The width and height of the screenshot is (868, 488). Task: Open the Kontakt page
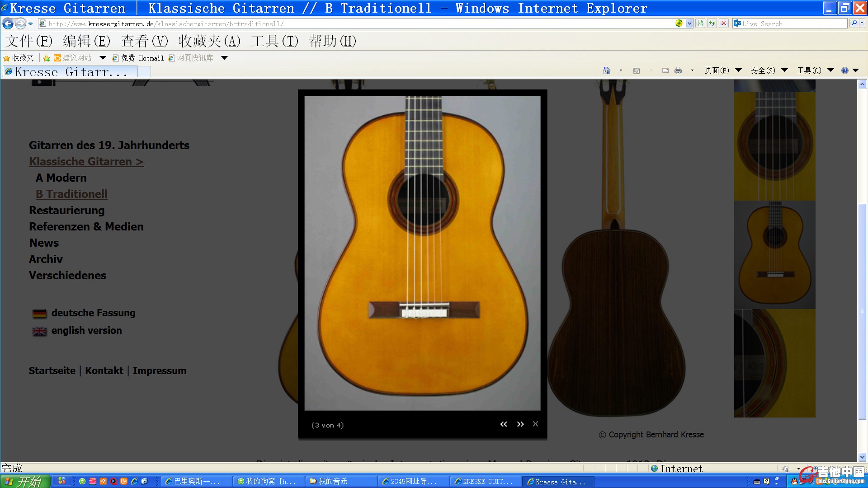104,371
